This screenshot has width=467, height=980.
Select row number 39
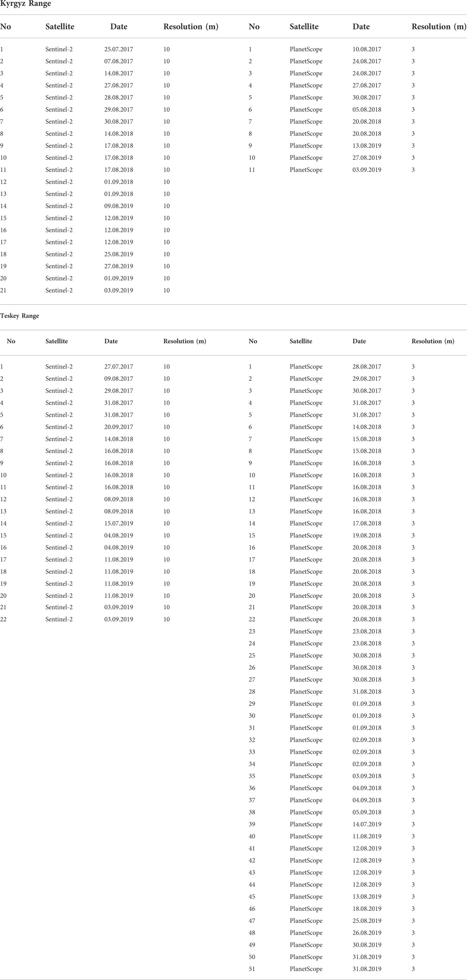(x=252, y=824)
